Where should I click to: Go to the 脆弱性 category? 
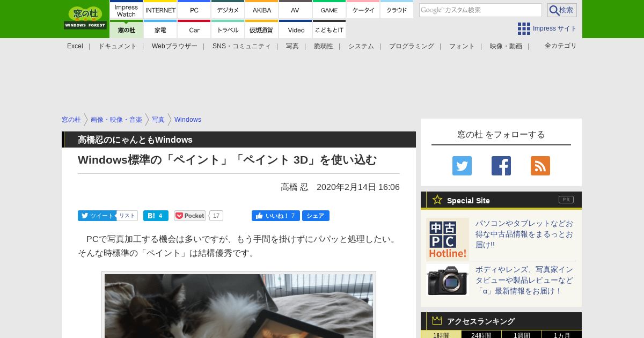click(324, 46)
